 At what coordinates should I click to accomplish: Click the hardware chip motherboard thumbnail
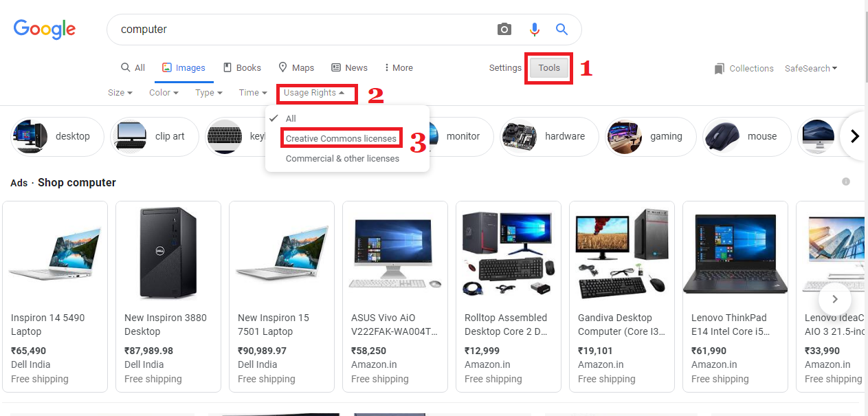pyautogui.click(x=519, y=136)
